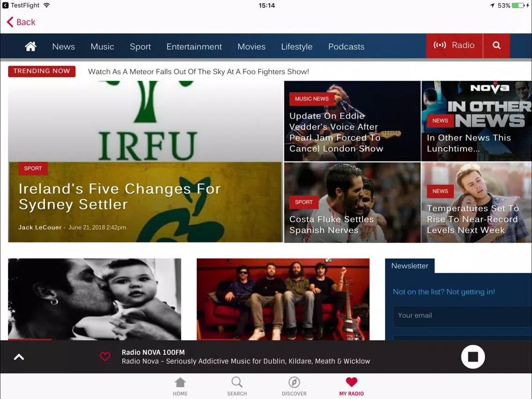Viewport: 532px width, 399px height.
Task: Open the website home icon
Action: click(x=30, y=46)
